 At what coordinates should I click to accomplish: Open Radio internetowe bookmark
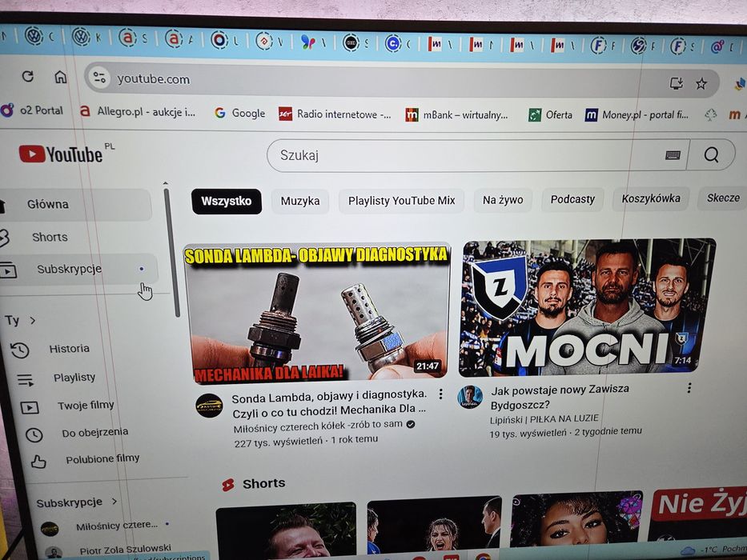coord(335,114)
